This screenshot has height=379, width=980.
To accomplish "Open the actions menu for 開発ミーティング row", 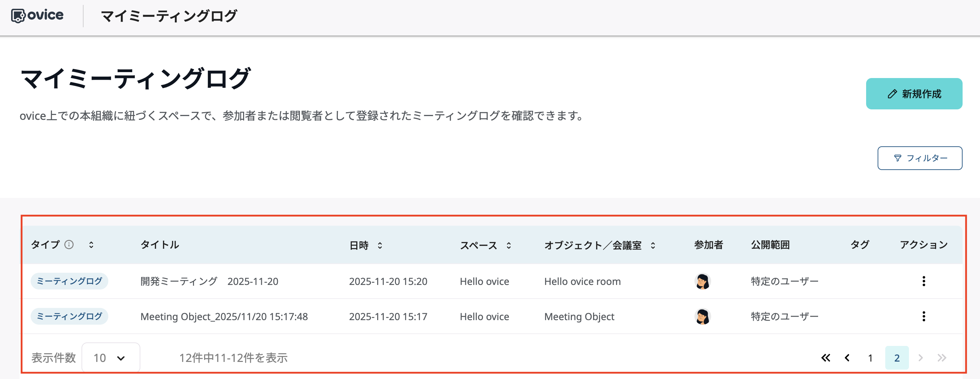I will [924, 281].
